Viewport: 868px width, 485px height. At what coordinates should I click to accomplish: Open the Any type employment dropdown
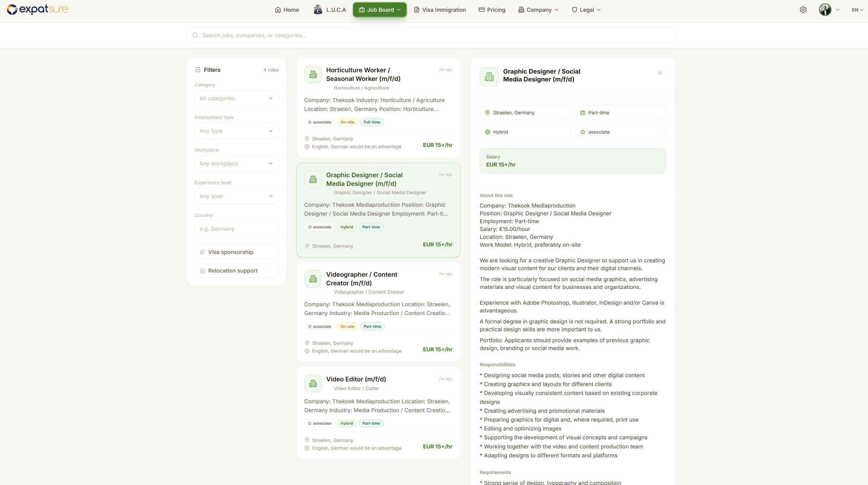237,131
